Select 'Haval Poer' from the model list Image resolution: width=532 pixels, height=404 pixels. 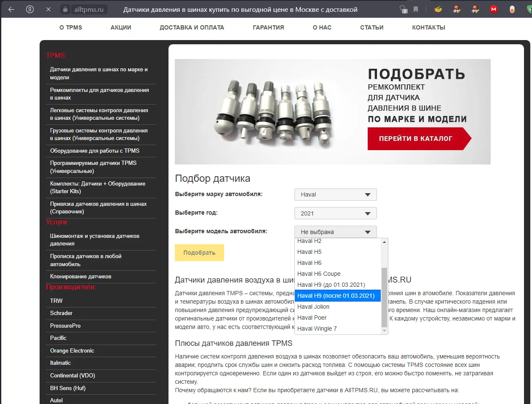(338, 318)
